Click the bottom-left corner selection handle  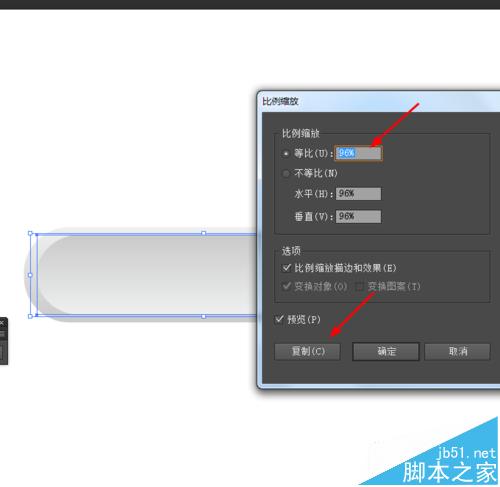pos(30,316)
